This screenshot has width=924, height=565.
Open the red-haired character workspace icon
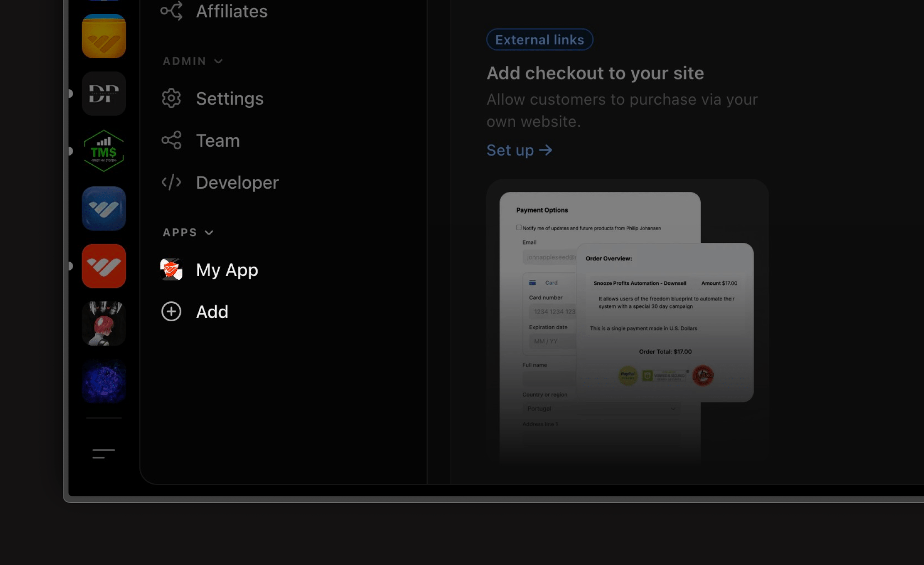[104, 324]
